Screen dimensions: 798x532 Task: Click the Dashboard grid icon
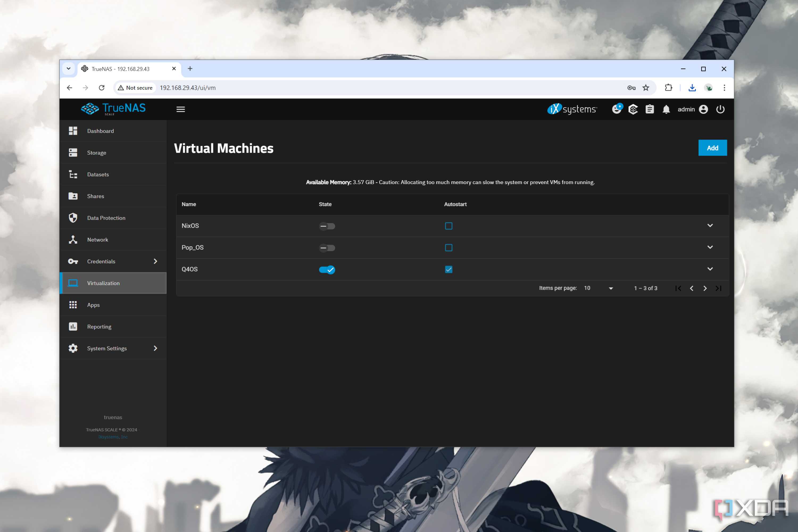tap(73, 131)
